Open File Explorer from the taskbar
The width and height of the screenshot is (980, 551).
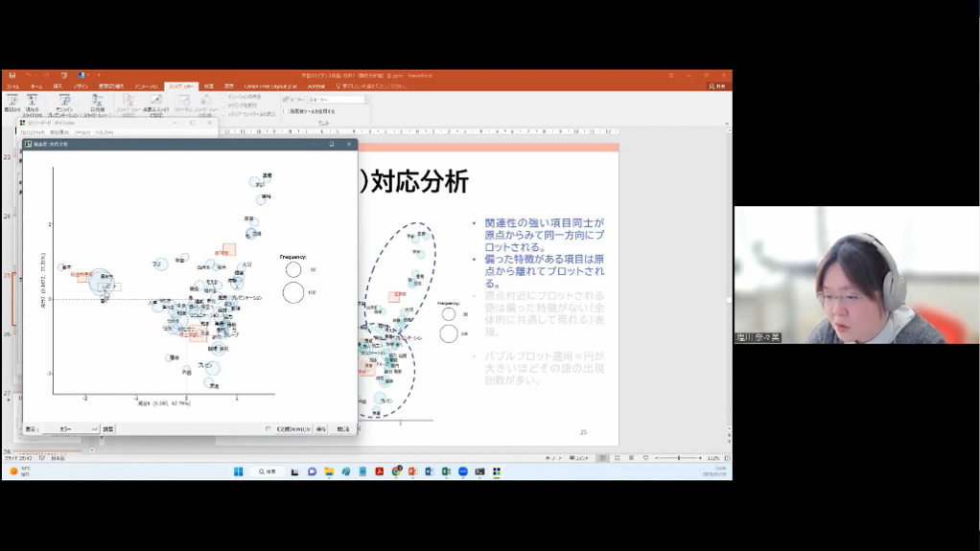[329, 471]
